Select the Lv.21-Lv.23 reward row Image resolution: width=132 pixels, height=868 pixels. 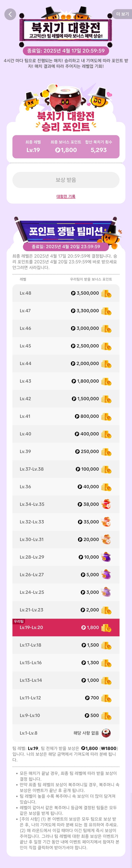tap(66, 610)
